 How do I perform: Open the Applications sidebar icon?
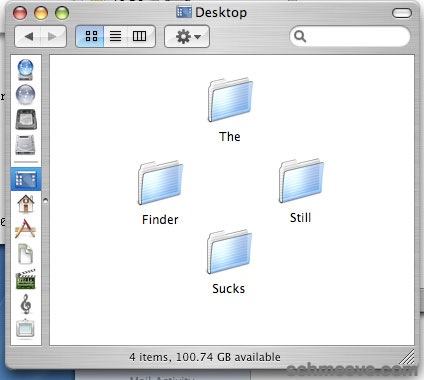point(25,229)
